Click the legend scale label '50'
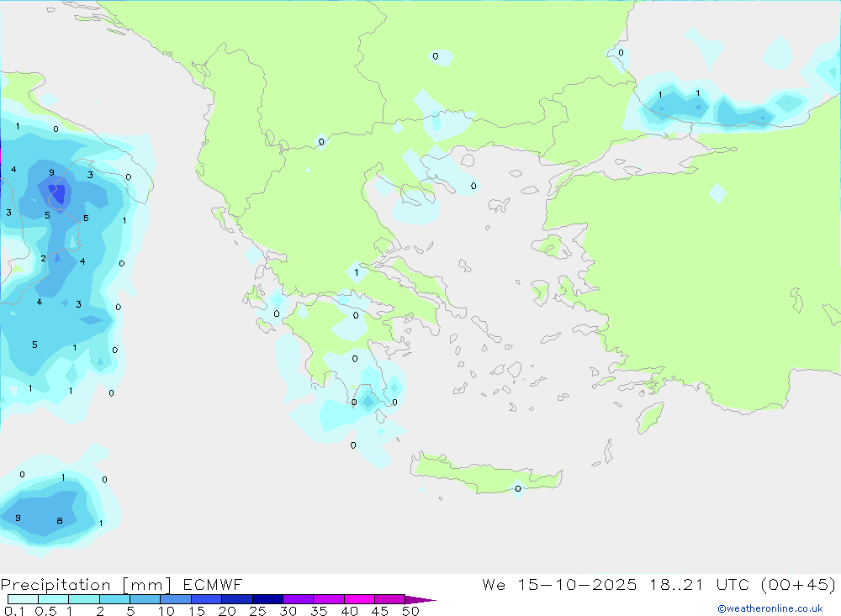This screenshot has height=616, width=841. [x=411, y=611]
